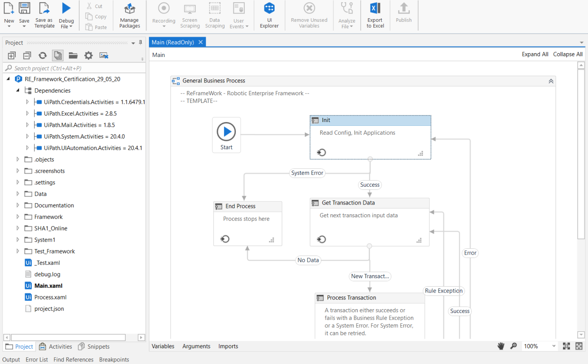Open the Variables panel
The image size is (588, 364).
click(x=163, y=346)
